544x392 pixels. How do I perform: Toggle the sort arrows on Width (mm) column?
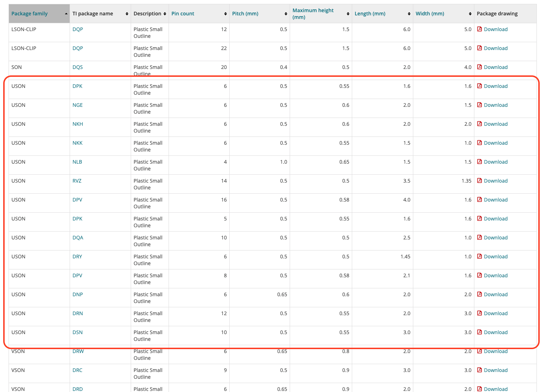[x=470, y=14]
